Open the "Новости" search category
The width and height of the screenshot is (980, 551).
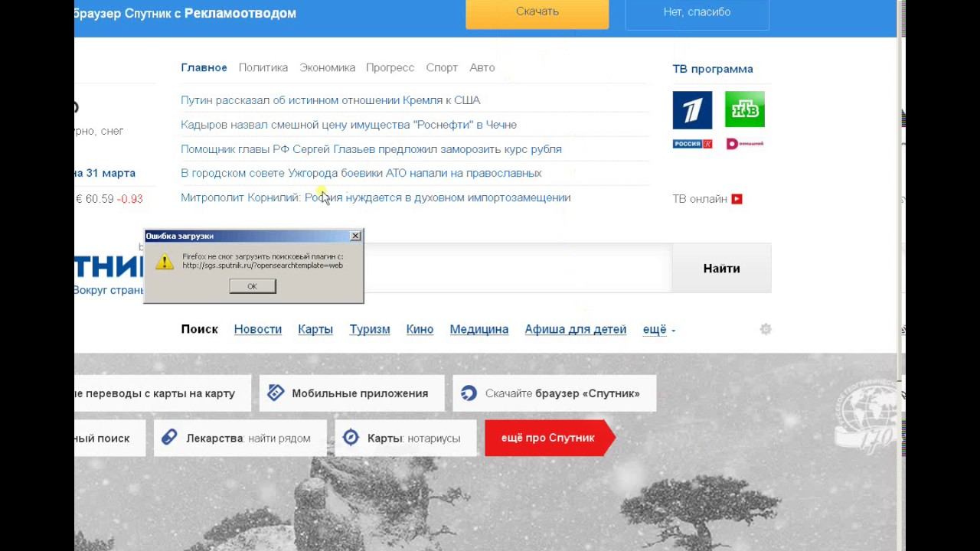pyautogui.click(x=258, y=329)
